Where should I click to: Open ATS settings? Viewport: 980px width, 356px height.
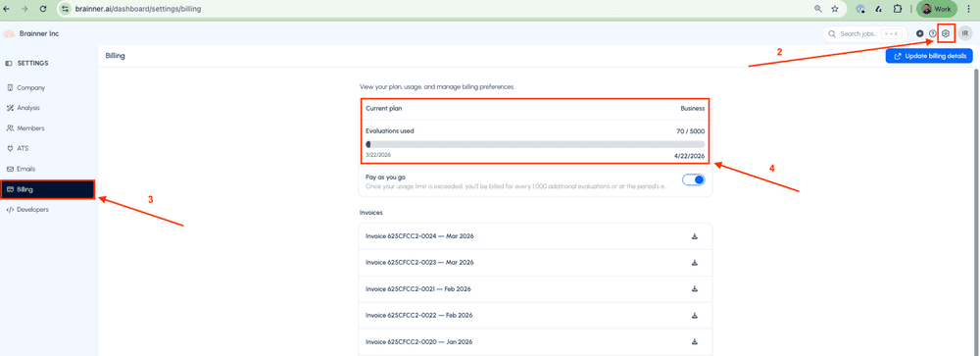(x=48, y=149)
